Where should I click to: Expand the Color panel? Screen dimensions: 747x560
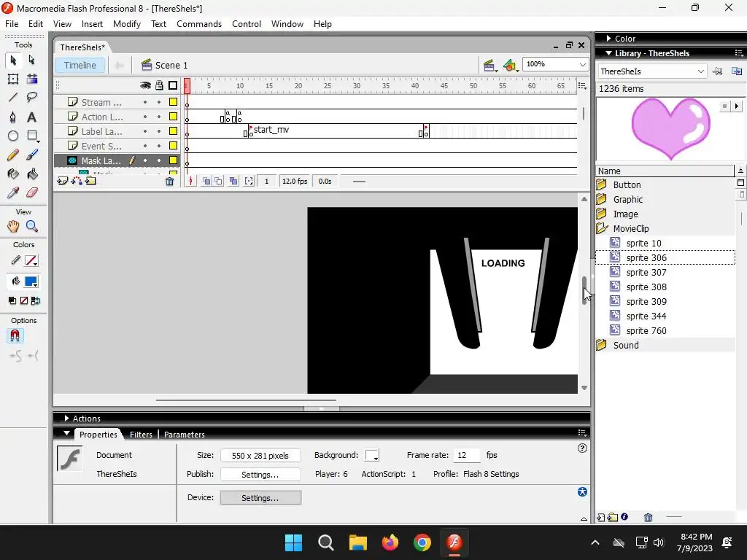[609, 39]
